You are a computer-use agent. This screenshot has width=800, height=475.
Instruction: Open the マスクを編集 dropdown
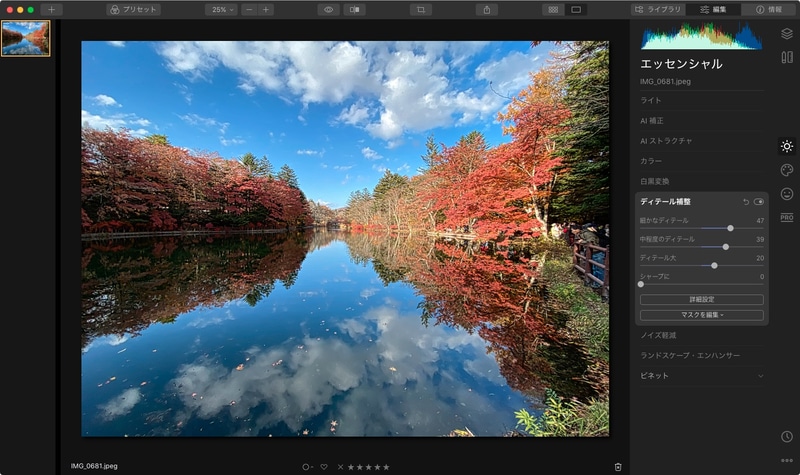pos(702,315)
